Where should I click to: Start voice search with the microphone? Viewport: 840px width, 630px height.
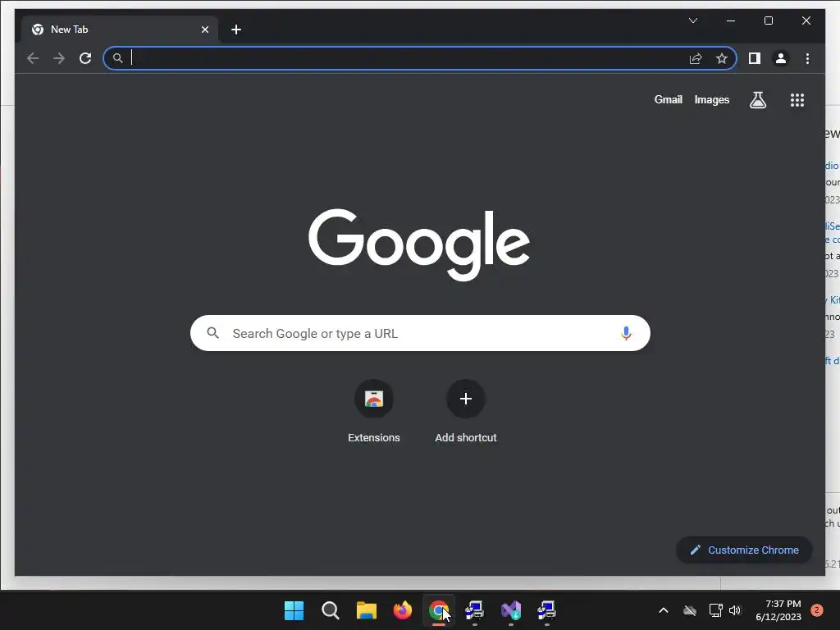click(626, 333)
